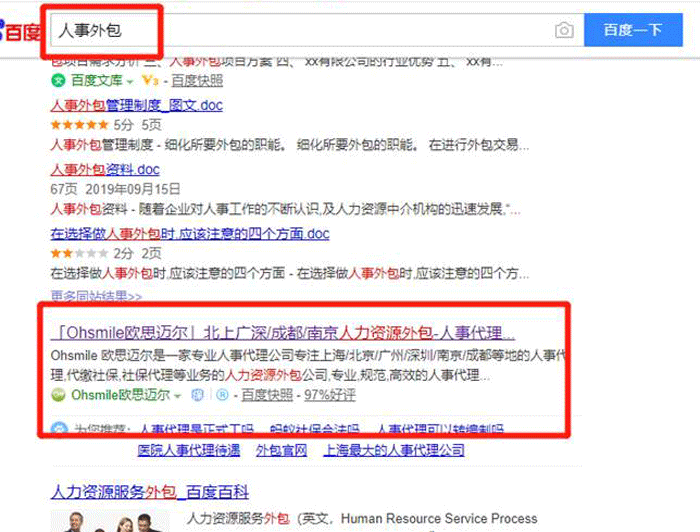The height and width of the screenshot is (532, 700).
Task: Open 人事外包管理制度_图文.doc link
Action: coord(137,105)
